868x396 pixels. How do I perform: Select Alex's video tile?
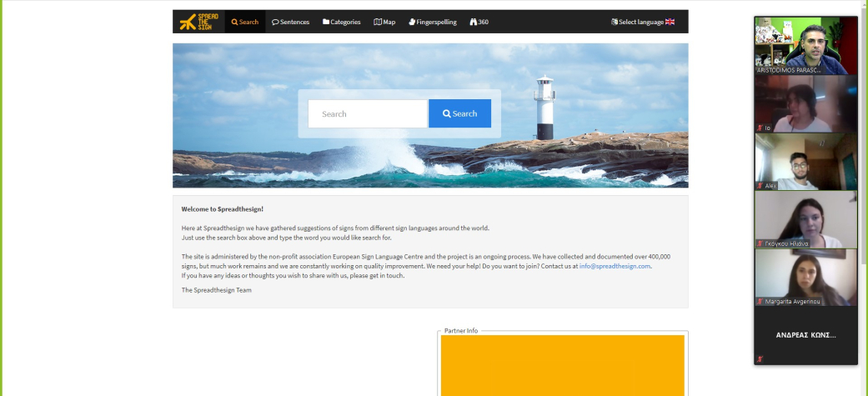805,161
